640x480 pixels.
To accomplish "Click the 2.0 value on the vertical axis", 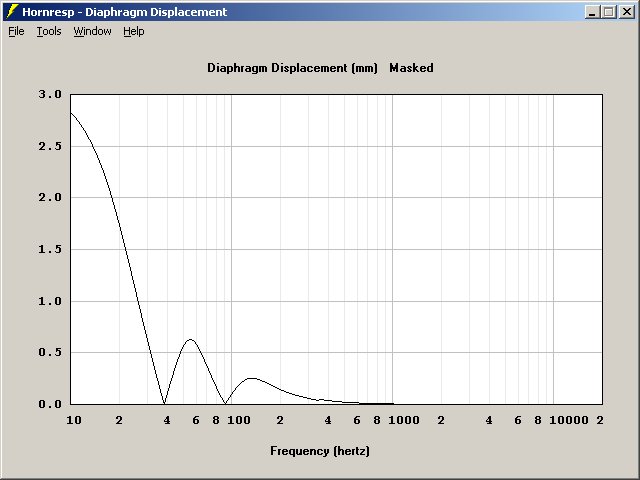I will 50,198.
